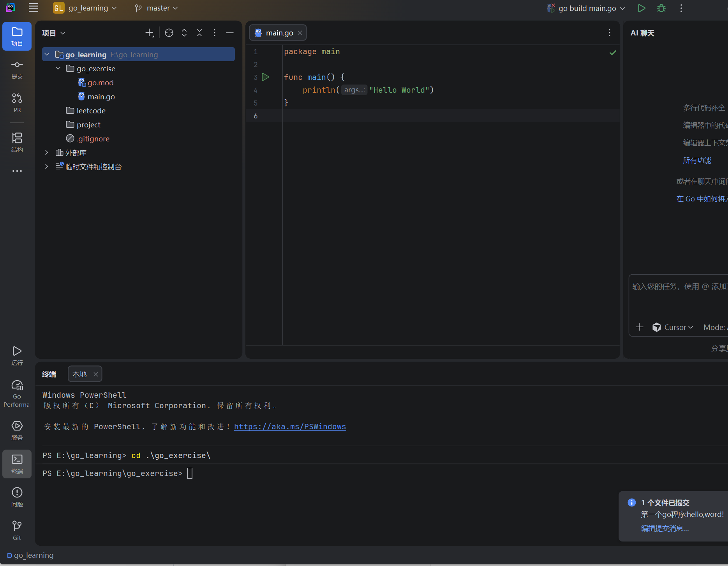Screen dimensions: 728x566
Task: Run the go build main.go configuration
Action: [x=642, y=8]
